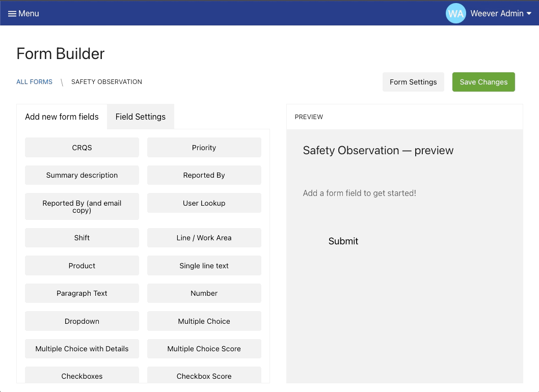Click SAFETY OBSERVATION breadcrumb text
This screenshot has width=539, height=392.
(106, 82)
